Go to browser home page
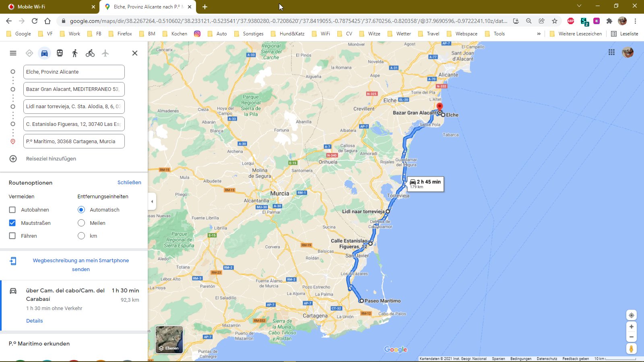This screenshot has width=644, height=362. point(47,21)
